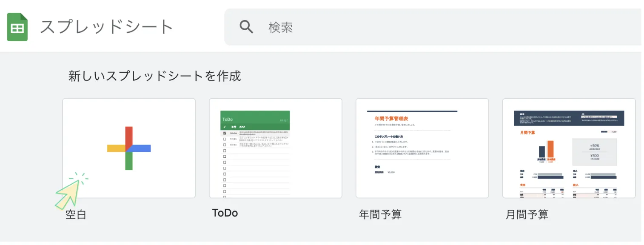
Task: Click the green Google Sheets logo
Action: coord(17,27)
